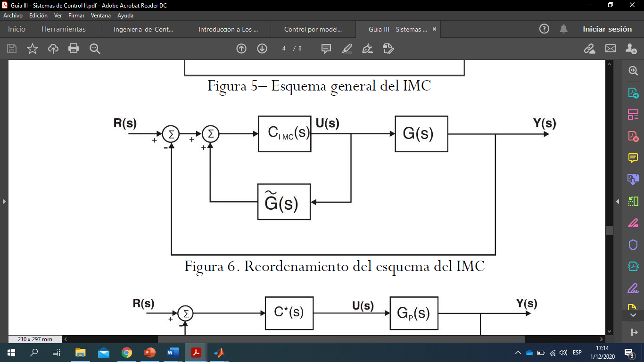Open the pink Fill & Sign tool

click(633, 223)
